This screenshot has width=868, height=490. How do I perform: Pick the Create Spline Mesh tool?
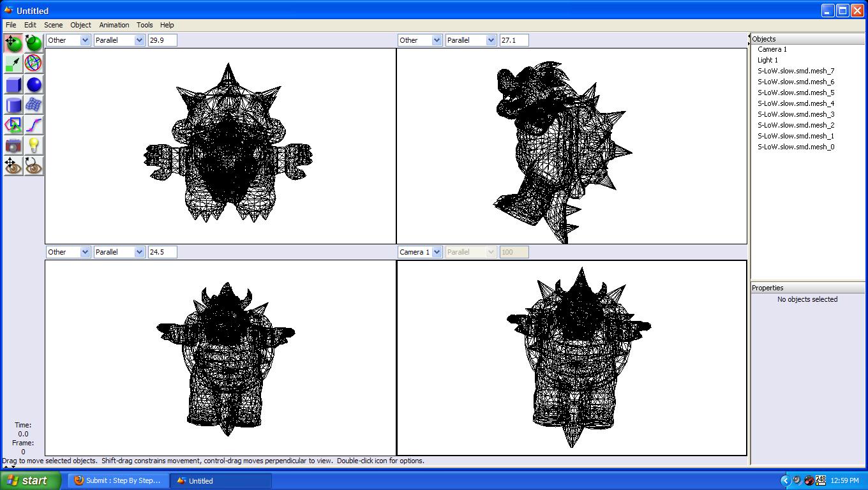click(x=34, y=105)
